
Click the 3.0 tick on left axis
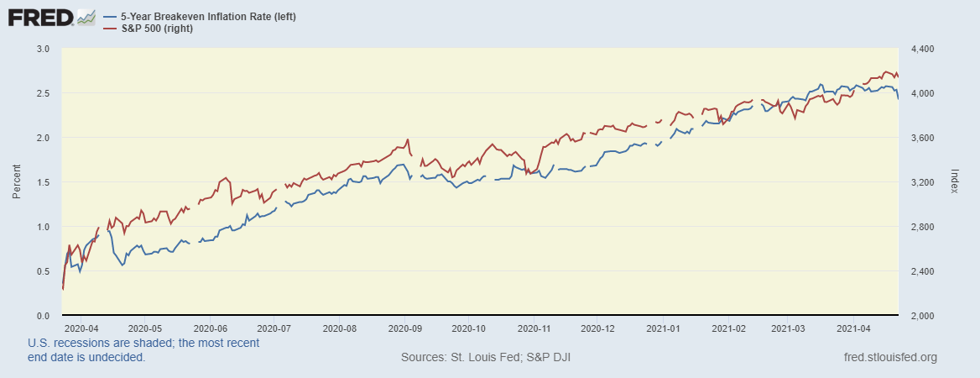click(x=43, y=50)
